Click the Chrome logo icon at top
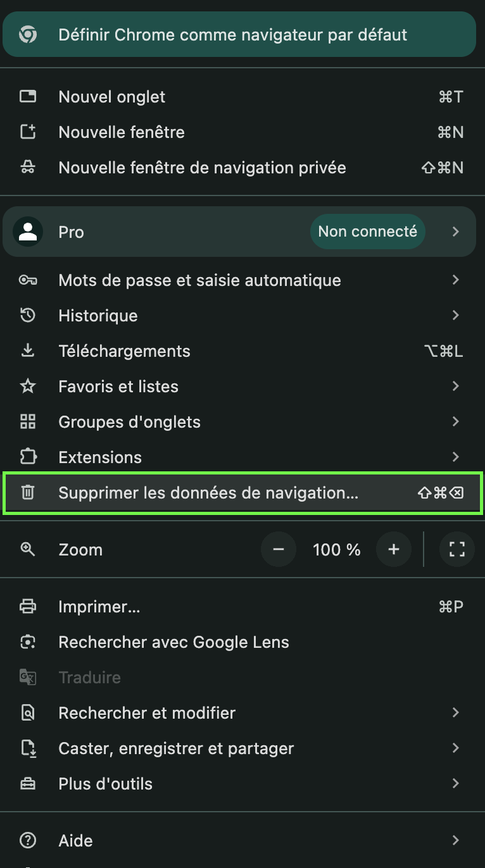Screen dimensions: 485x868 pyautogui.click(x=27, y=35)
